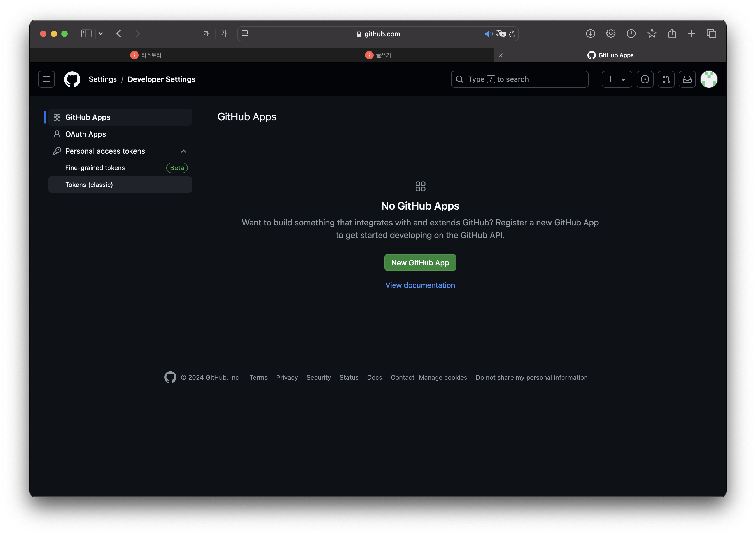Reload the page with refresh icon
This screenshot has height=536, width=756.
(512, 34)
